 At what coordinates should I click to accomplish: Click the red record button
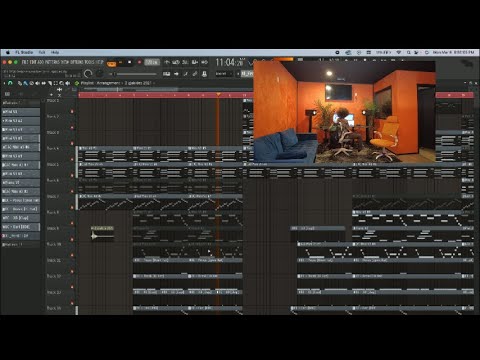tap(139, 62)
